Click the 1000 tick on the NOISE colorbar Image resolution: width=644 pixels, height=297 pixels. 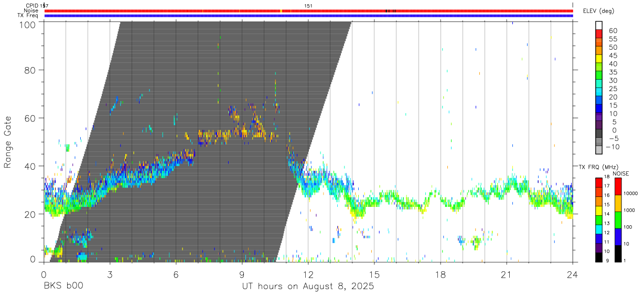(630, 210)
